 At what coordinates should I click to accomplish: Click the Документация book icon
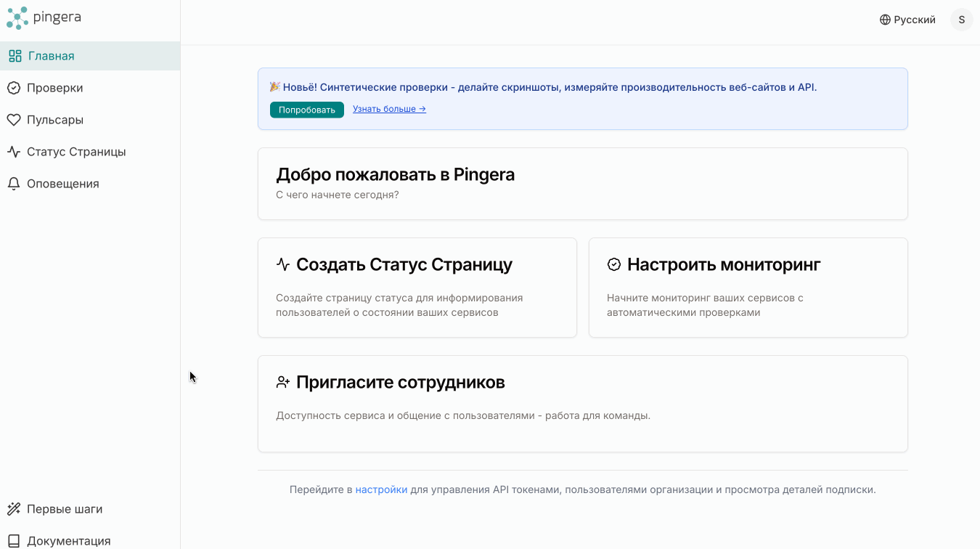click(x=14, y=541)
